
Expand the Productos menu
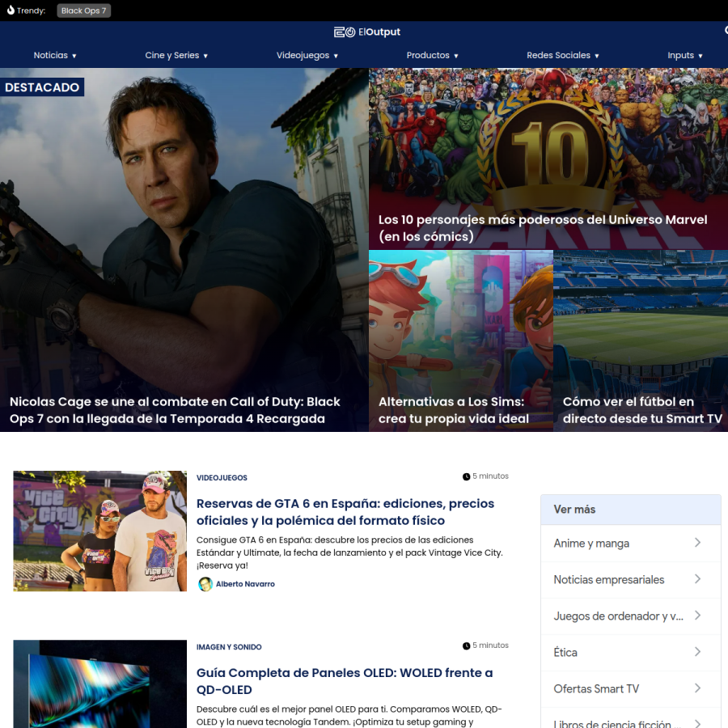click(432, 55)
